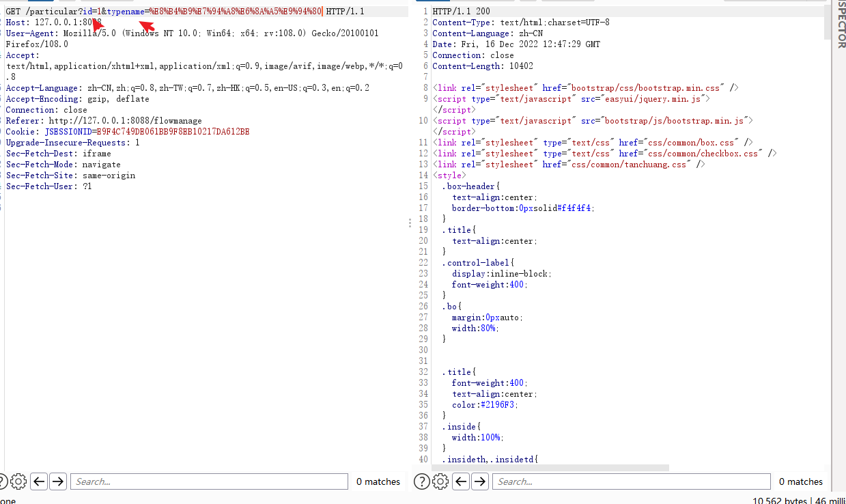The image size is (846, 504).
Task: Click the Upgrade-Insecure-Requests: 1 line
Action: [x=72, y=143]
